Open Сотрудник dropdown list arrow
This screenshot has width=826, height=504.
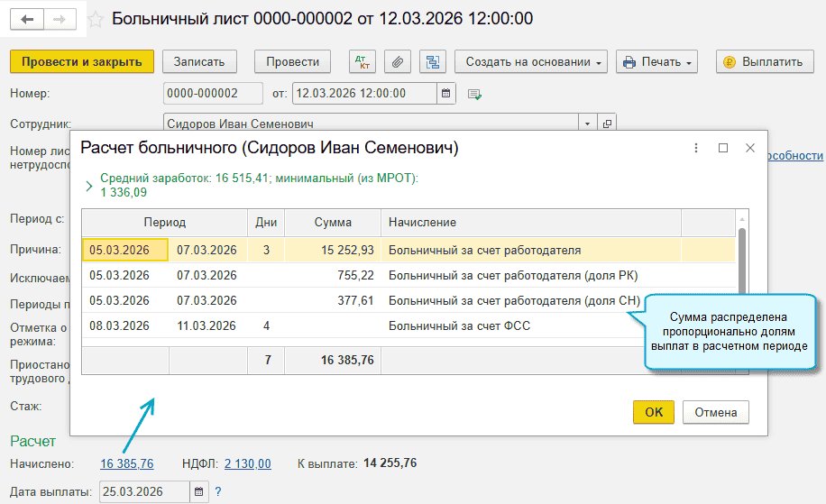click(587, 124)
